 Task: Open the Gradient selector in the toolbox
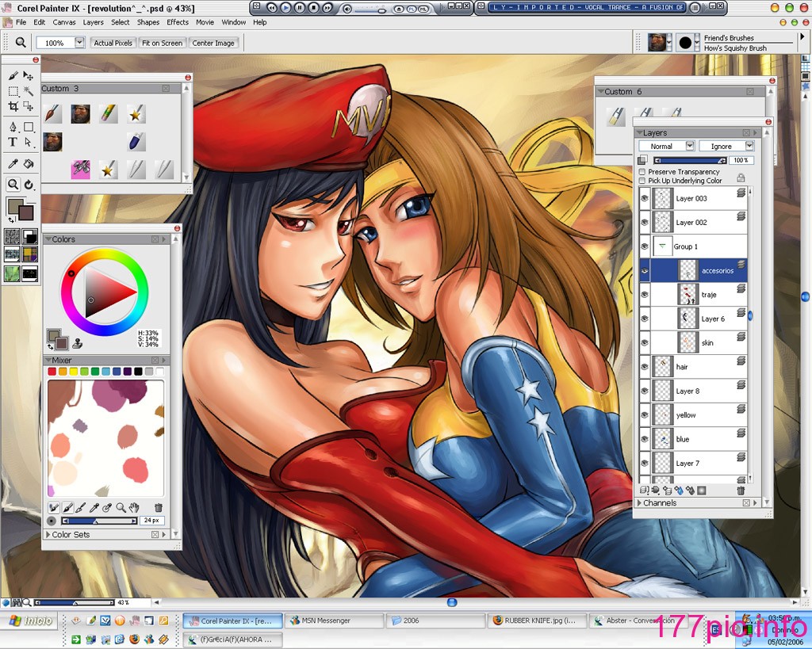click(30, 236)
